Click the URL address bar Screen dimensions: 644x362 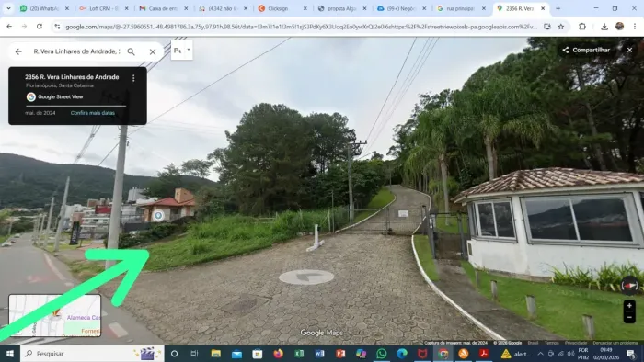(x=301, y=27)
